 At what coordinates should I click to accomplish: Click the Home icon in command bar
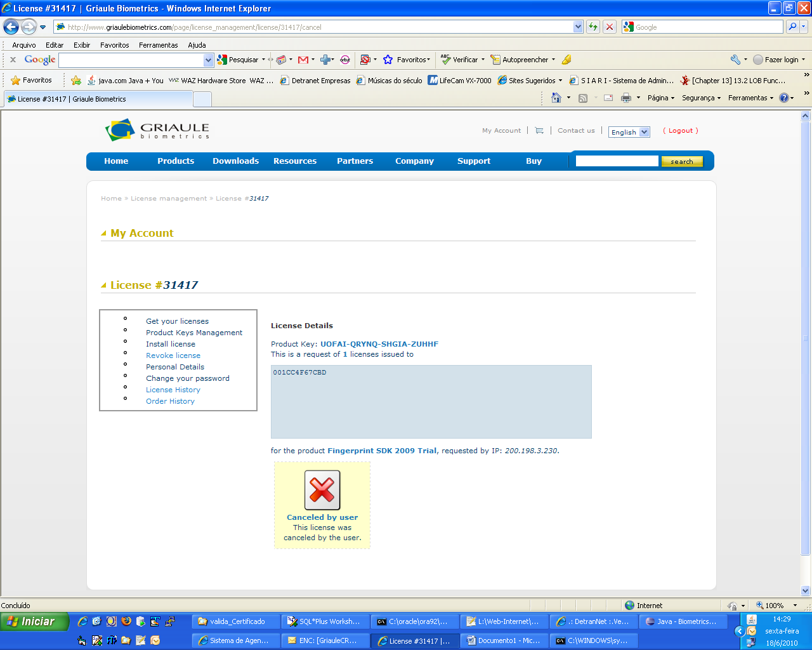pos(556,98)
